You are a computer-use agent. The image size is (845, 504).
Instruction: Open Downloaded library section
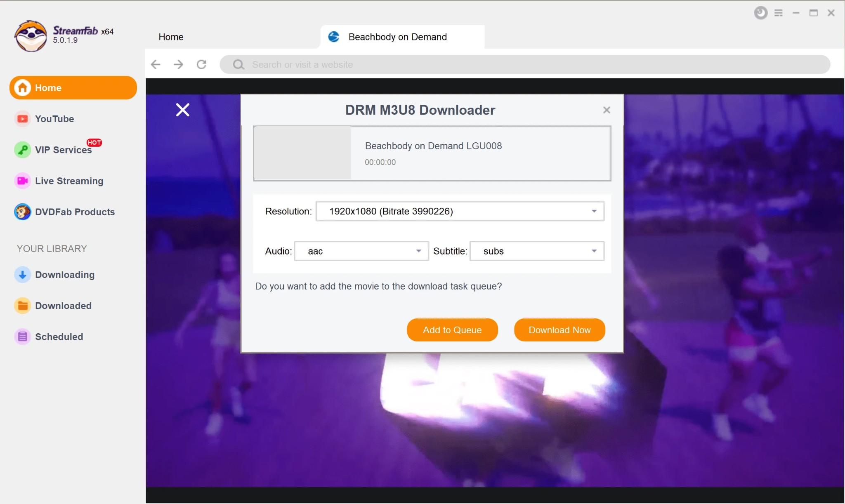point(63,305)
